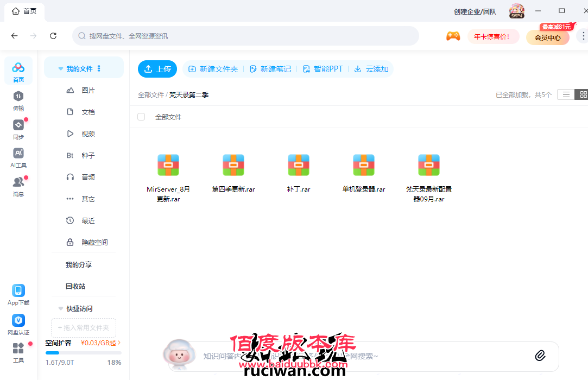Screen dimensions: 588x380
Task: Tick the 全部文件 select-all checkbox
Action: (141, 117)
